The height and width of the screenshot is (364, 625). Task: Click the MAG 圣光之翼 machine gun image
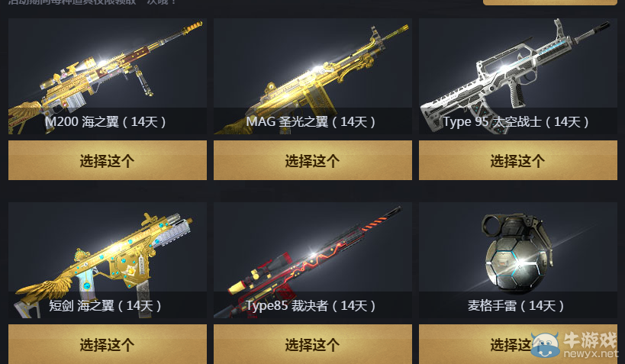(313, 76)
